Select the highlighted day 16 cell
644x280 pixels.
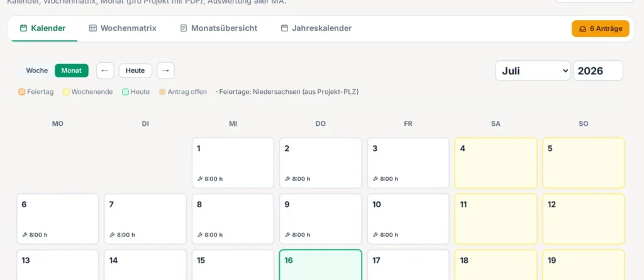(x=320, y=265)
